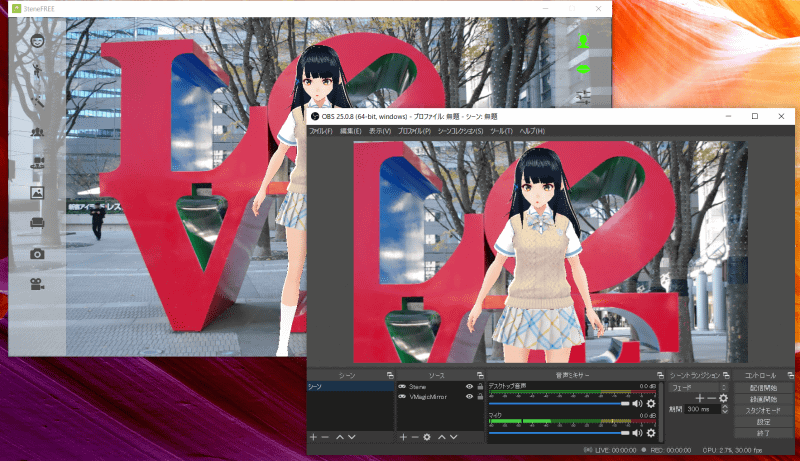
Task: Move scene down with the down arrow
Action: tap(352, 437)
